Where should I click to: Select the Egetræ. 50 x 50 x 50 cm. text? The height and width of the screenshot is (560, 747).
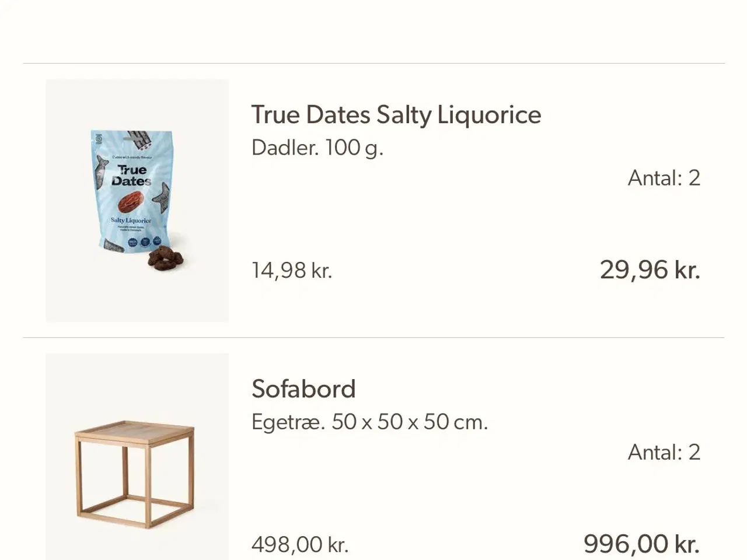coord(369,422)
